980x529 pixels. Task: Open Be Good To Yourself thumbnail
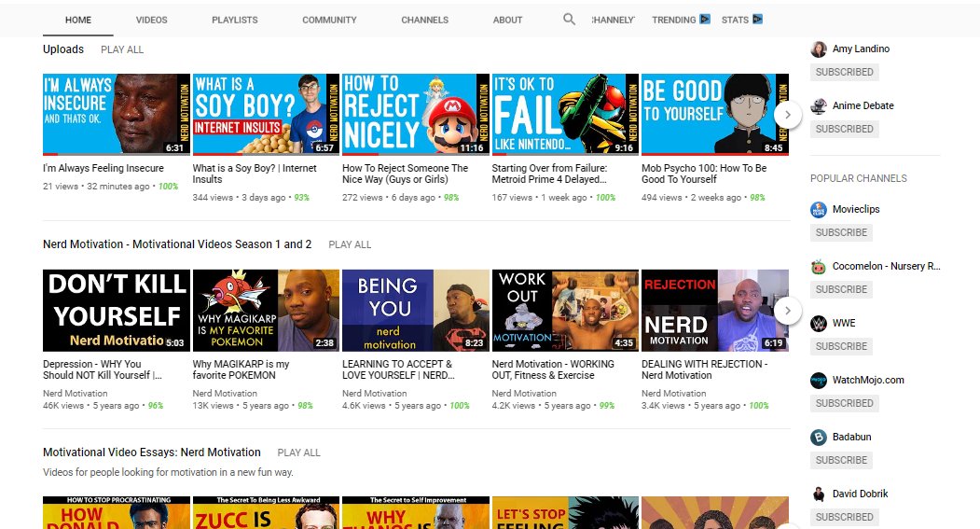715,115
